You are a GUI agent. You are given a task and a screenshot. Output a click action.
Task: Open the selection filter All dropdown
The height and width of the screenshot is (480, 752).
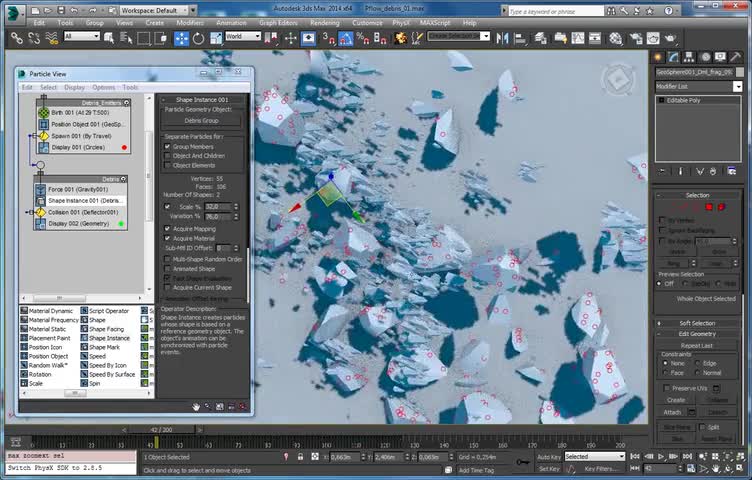click(82, 36)
